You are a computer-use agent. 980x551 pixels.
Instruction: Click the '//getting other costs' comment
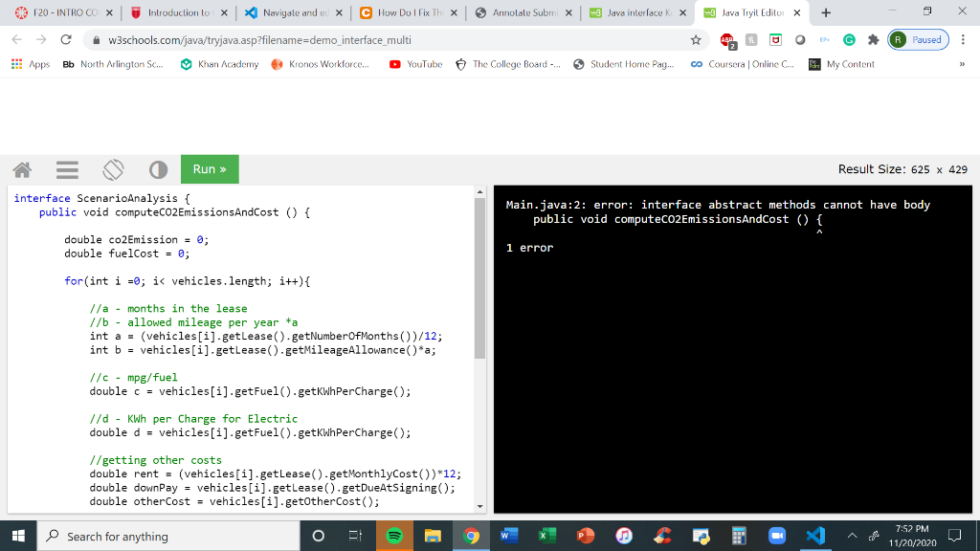pyautogui.click(x=155, y=460)
